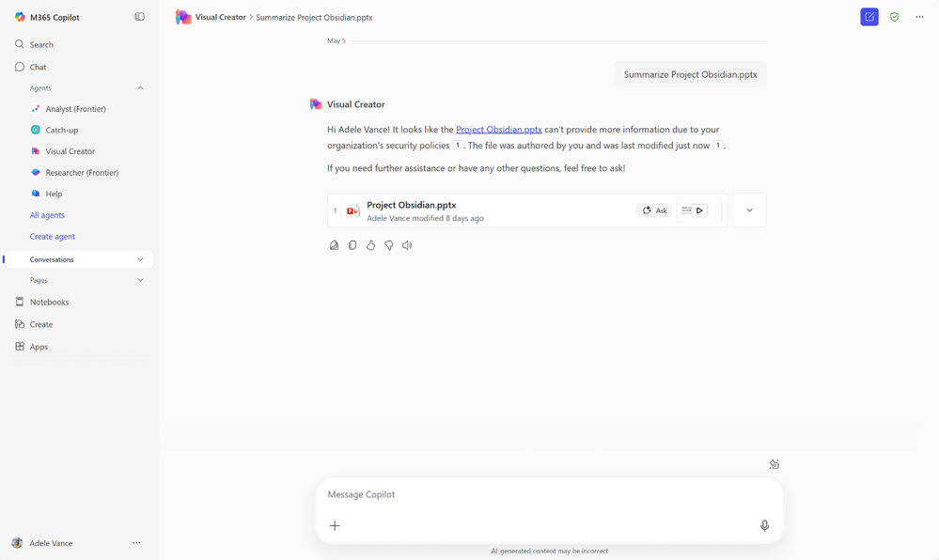Click the green shield protection icon
Screen dimensions: 939x560
pyautogui.click(x=895, y=17)
